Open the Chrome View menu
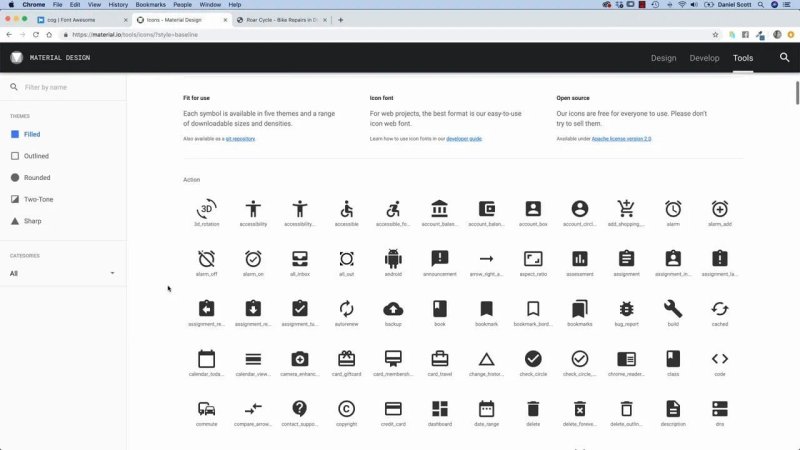The width and height of the screenshot is (800, 450). 94,5
